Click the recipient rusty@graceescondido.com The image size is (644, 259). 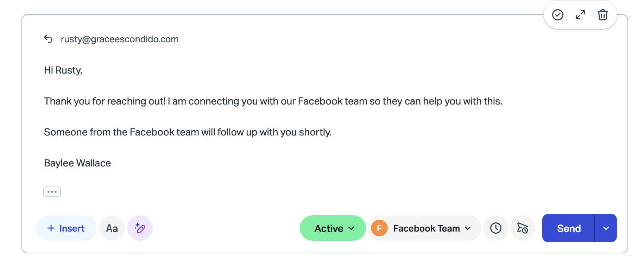click(x=120, y=39)
